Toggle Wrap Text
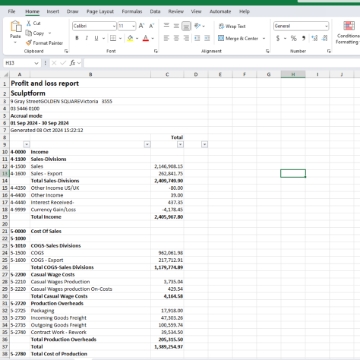Viewport: 360px width, 360px height. tap(232, 26)
